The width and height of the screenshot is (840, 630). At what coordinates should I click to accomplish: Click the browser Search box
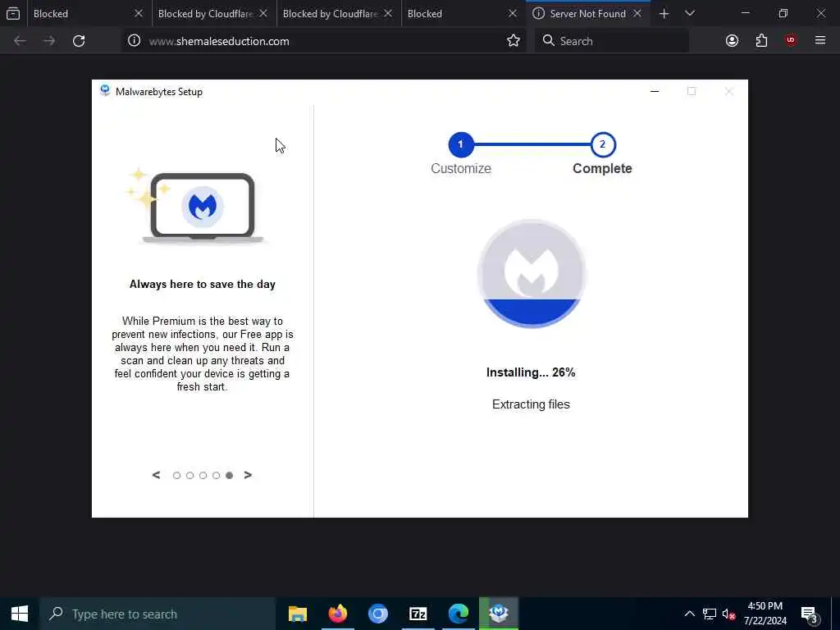click(611, 41)
